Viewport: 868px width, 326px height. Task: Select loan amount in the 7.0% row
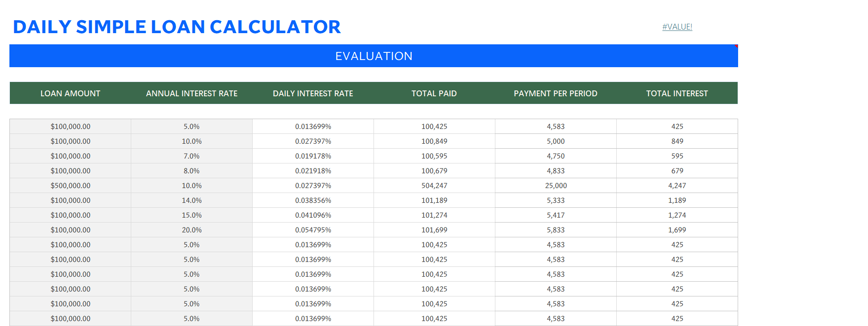point(70,156)
